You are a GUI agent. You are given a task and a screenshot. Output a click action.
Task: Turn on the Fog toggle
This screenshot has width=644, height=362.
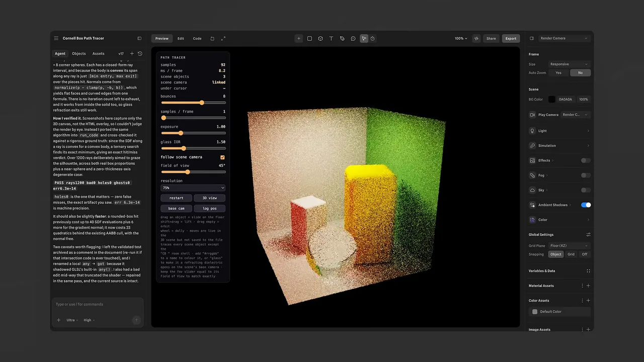click(586, 175)
